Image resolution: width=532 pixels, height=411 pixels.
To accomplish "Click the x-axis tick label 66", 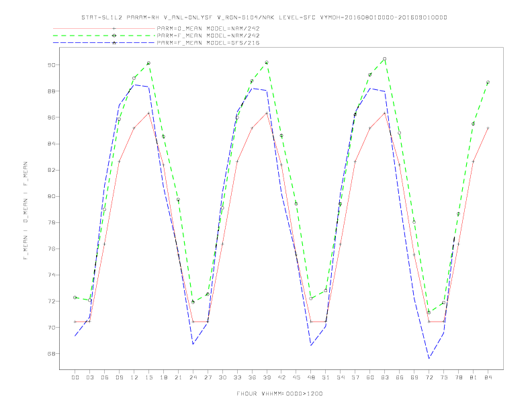I will click(400, 377).
